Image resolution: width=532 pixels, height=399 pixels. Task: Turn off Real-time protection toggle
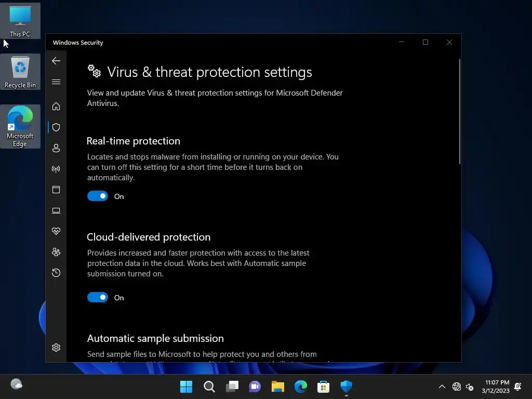pos(97,196)
